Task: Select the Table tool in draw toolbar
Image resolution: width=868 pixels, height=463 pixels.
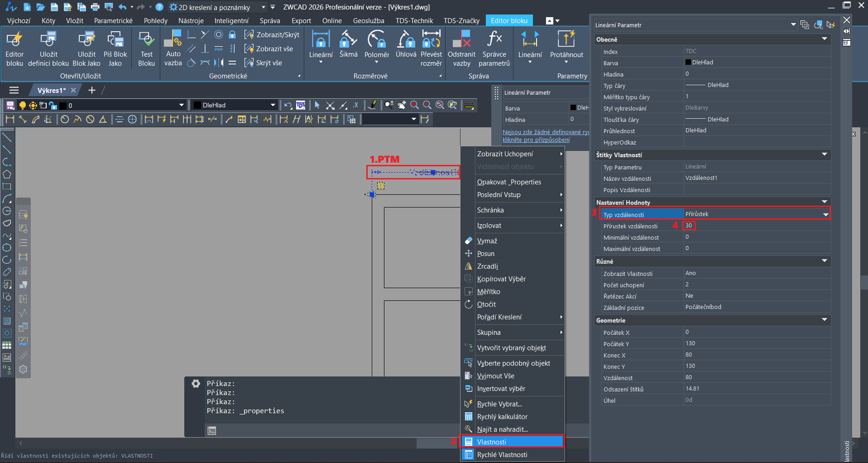Action: pyautogui.click(x=7, y=345)
